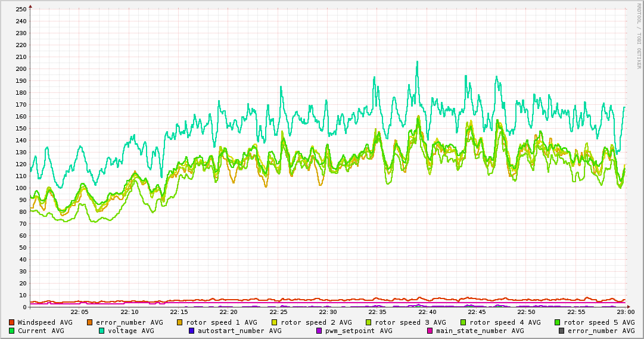Viewport: 644px width, 339px height.
Task: Select the rotor speed 1 AVG color swatch
Action: tap(180, 322)
